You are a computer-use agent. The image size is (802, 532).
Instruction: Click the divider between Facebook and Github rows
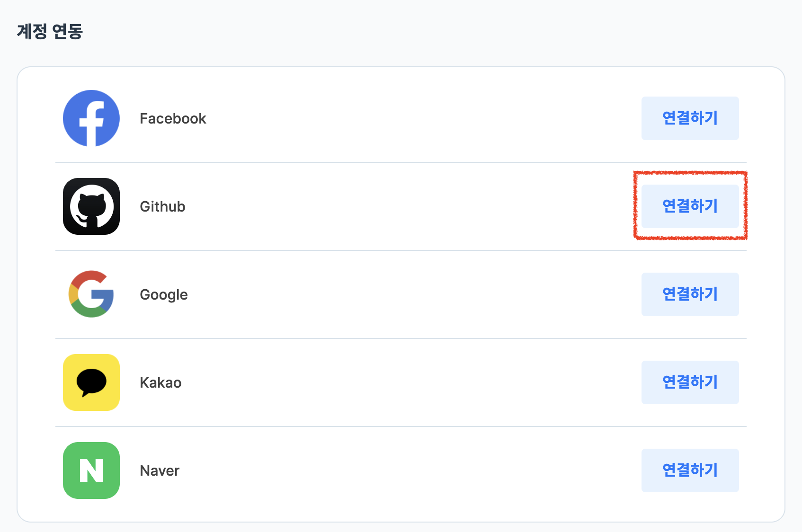tap(401, 162)
